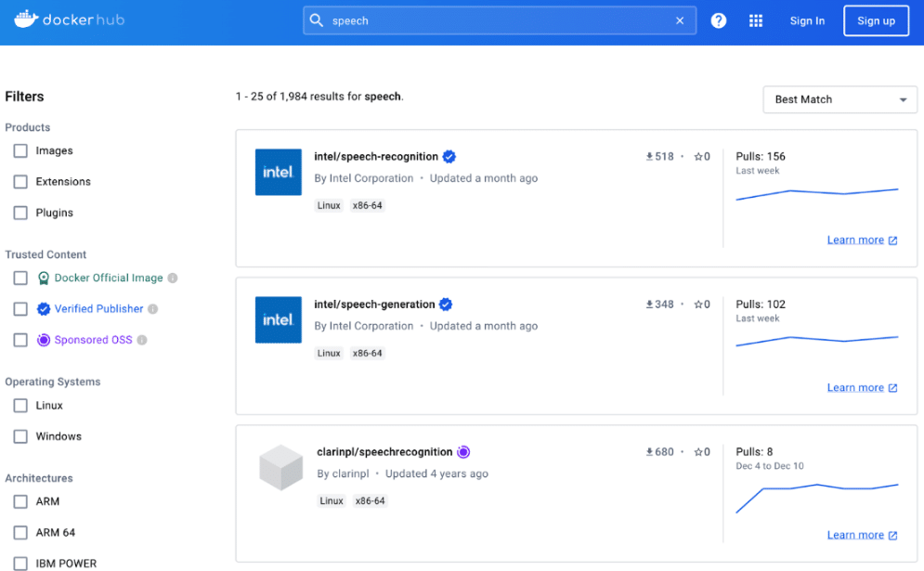Viewport: 924px width, 571px height.
Task: Open clarinpl/speechrecognition repository
Action: pyautogui.click(x=384, y=452)
